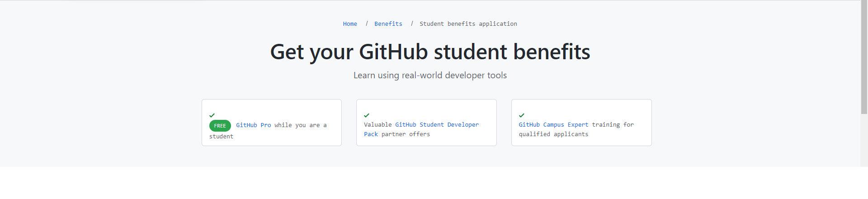Image resolution: width=868 pixels, height=199 pixels.
Task: Open the GitHub Pro link
Action: (x=254, y=125)
